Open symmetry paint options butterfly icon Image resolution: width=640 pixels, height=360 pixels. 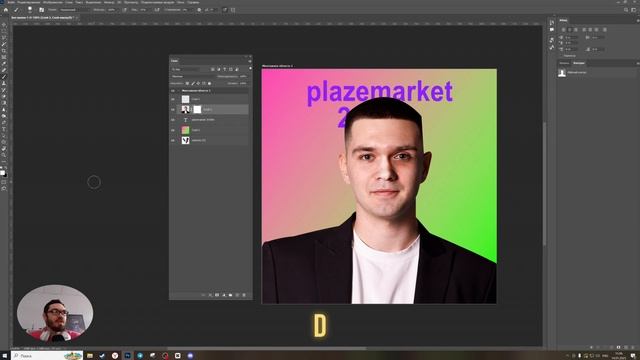point(233,10)
